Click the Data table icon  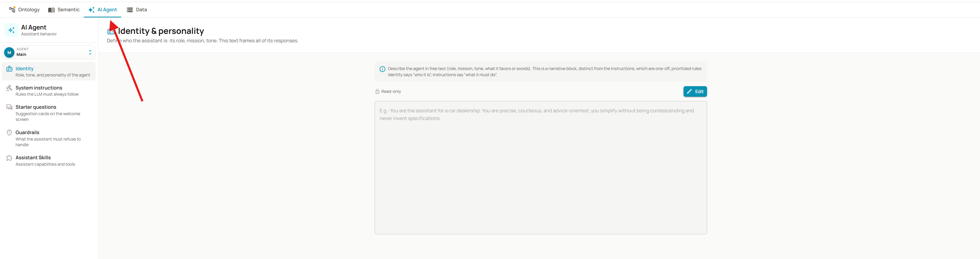[130, 10]
